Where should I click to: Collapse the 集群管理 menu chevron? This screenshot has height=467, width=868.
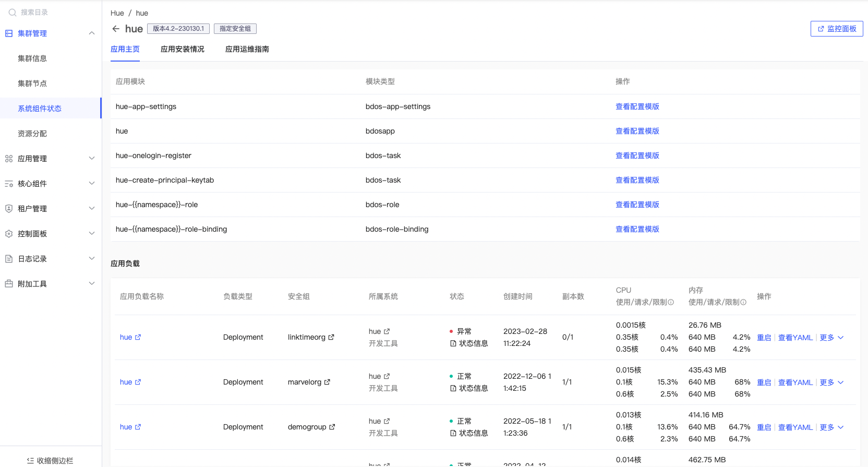click(92, 33)
